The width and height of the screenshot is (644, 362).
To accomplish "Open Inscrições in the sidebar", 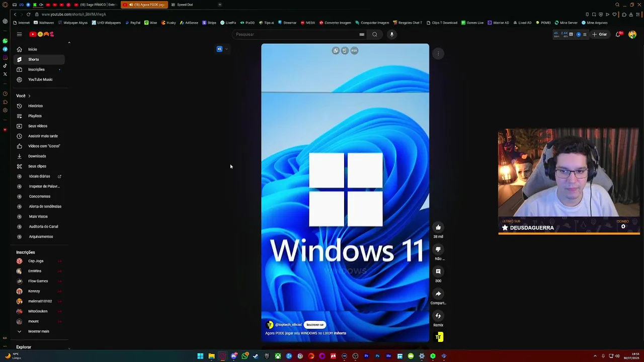I will pos(39,69).
